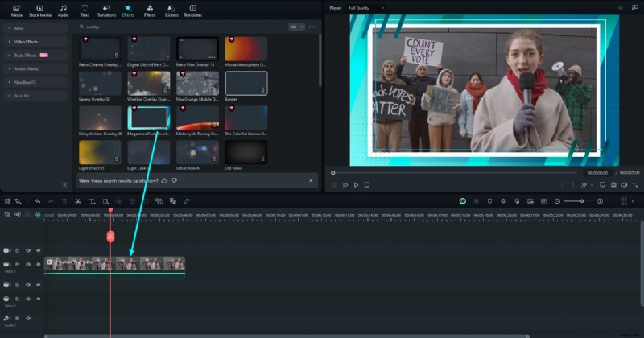Open the Media tab
This screenshot has width=644, height=338.
(16, 11)
